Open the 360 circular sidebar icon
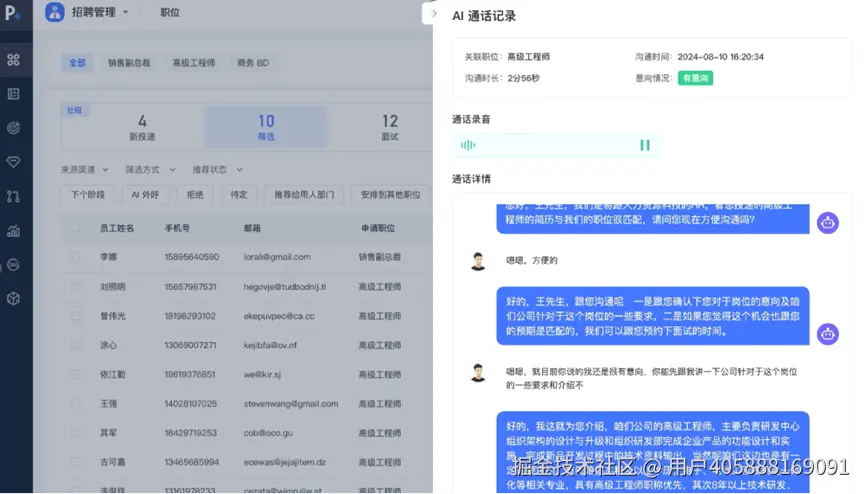865x494 pixels. 13,265
